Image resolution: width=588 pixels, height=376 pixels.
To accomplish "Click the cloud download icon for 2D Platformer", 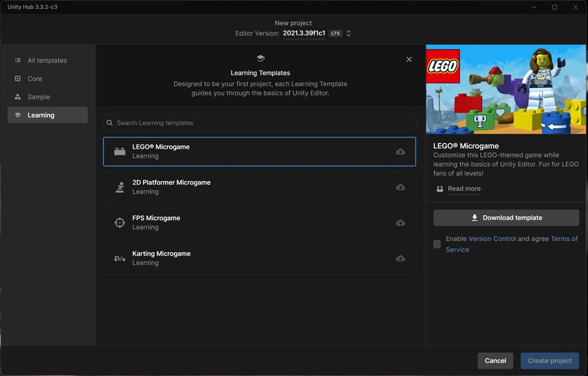I will [x=401, y=187].
